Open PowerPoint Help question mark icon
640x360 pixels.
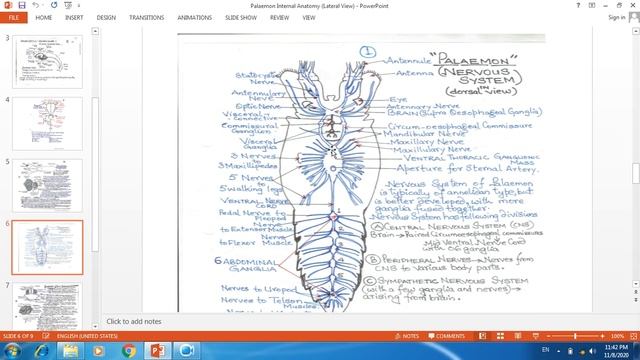click(x=578, y=5)
